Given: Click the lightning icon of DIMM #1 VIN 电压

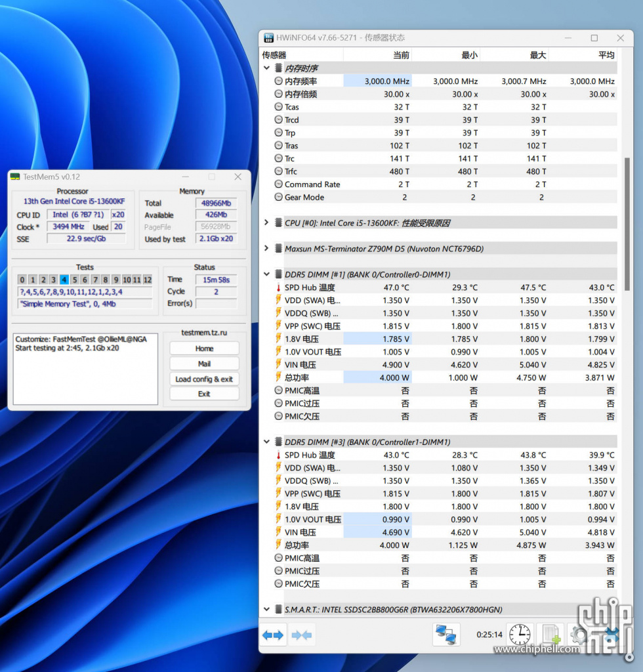Looking at the screenshot, I should pos(278,365).
